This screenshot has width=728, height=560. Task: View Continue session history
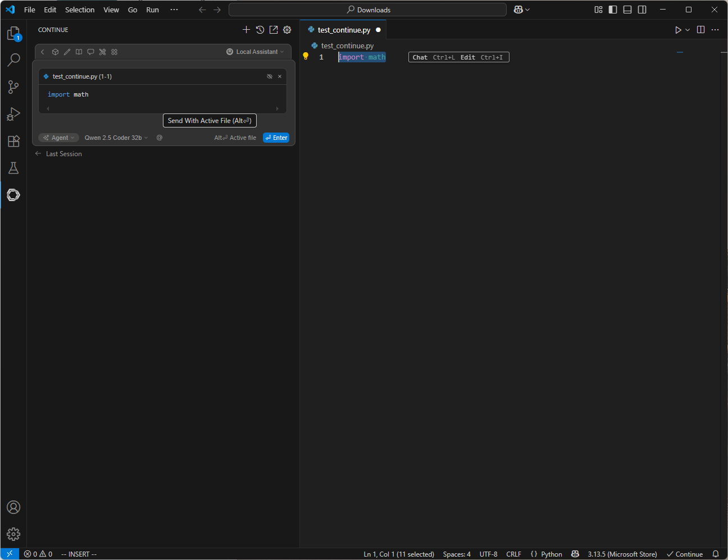260,30
